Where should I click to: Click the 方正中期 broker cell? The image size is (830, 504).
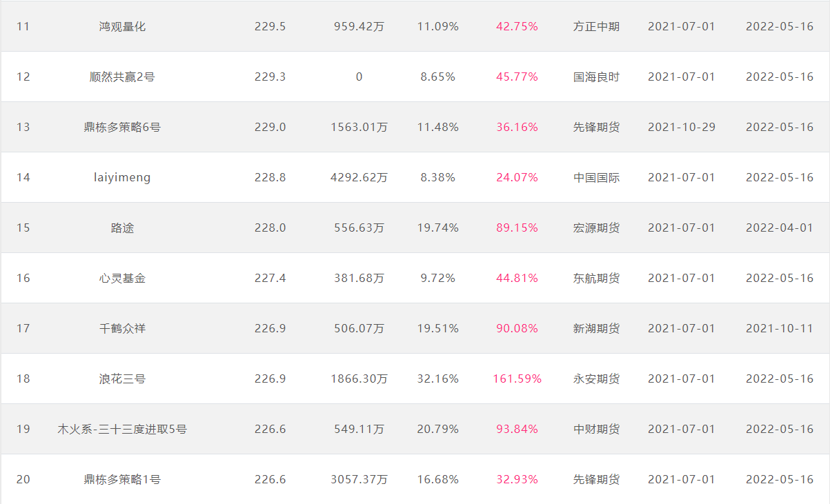click(596, 27)
